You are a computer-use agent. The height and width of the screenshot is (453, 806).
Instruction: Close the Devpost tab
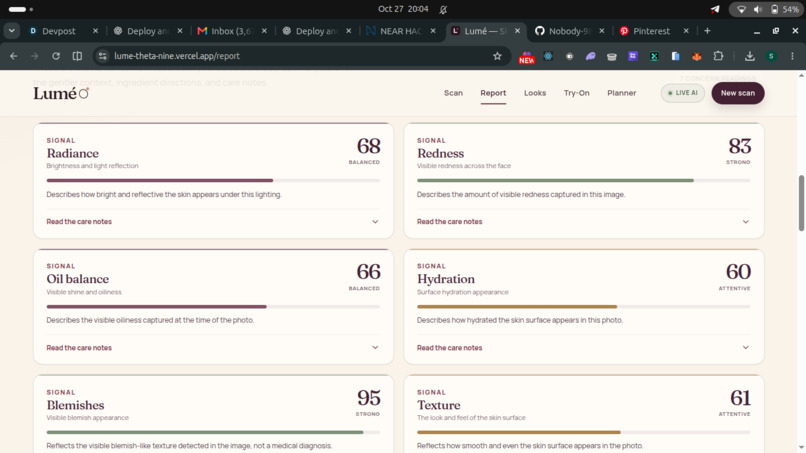pos(95,31)
